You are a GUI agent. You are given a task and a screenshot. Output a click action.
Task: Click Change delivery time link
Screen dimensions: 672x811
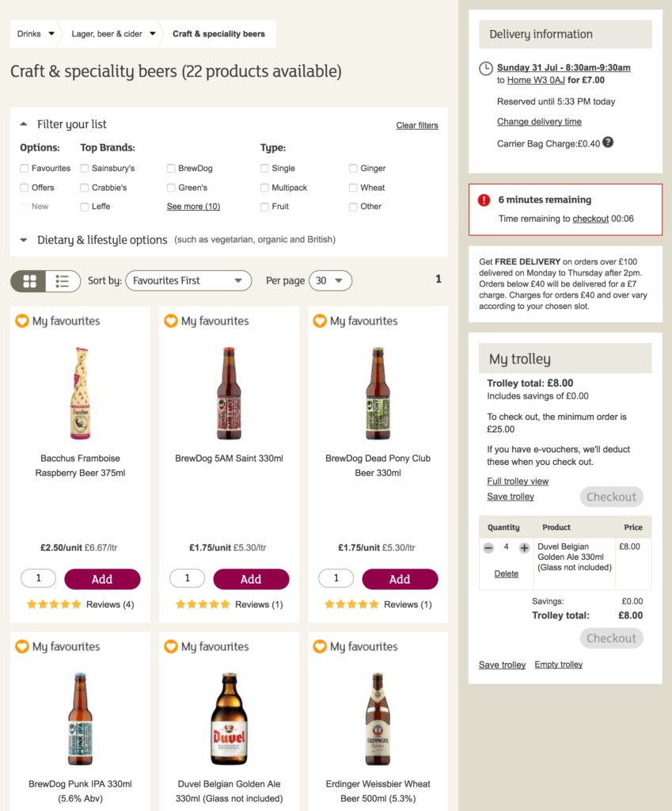coord(539,121)
